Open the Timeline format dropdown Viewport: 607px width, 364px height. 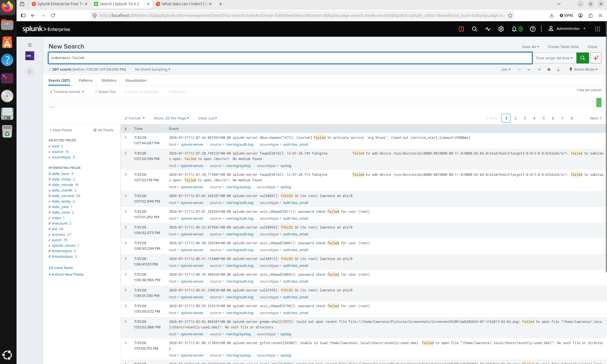(67, 92)
